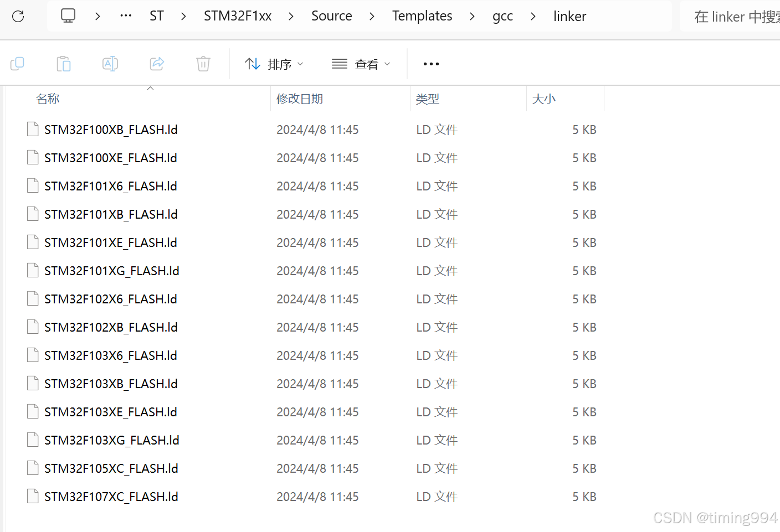Select file name STM32F103X6_FLASH.ld
Screen dimensions: 780x532
click(x=111, y=355)
